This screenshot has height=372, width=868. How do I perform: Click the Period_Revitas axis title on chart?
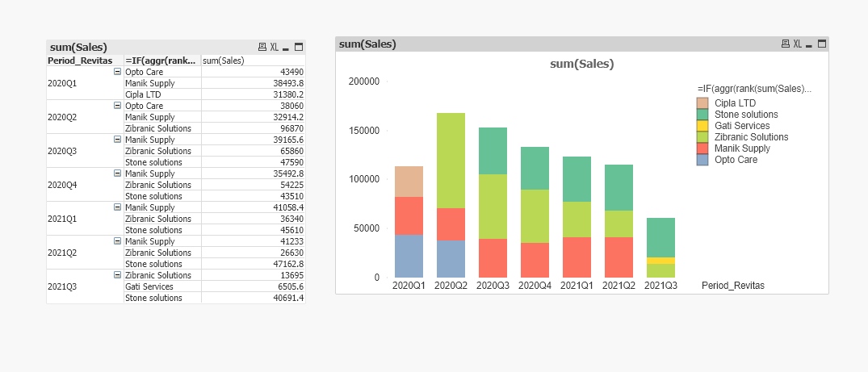point(732,286)
